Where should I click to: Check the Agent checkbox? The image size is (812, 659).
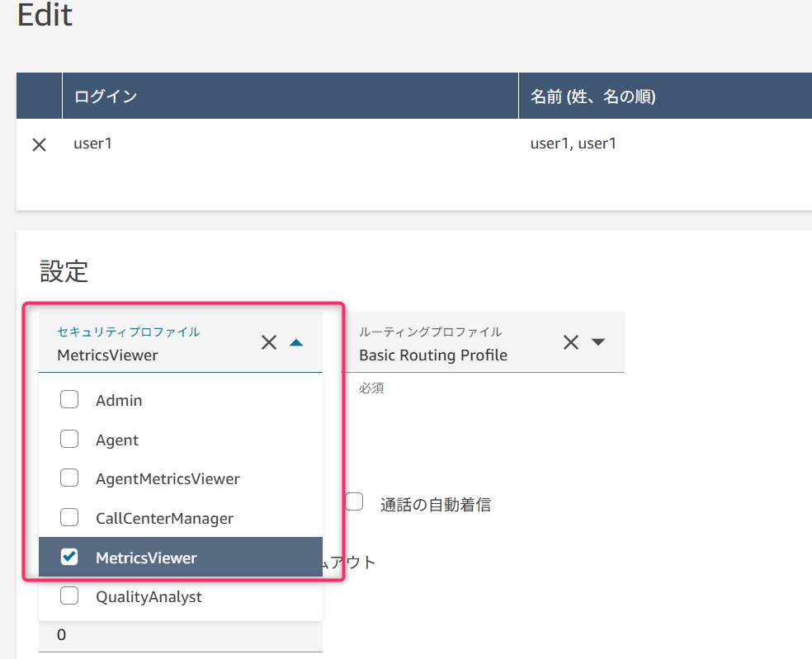point(69,439)
